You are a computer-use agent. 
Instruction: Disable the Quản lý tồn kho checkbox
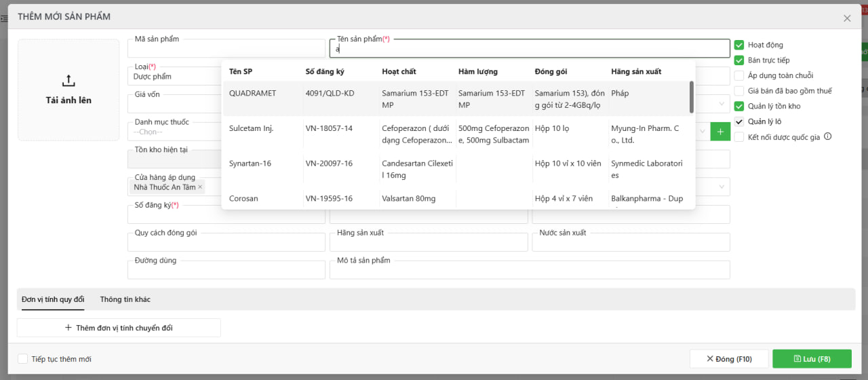coord(739,106)
